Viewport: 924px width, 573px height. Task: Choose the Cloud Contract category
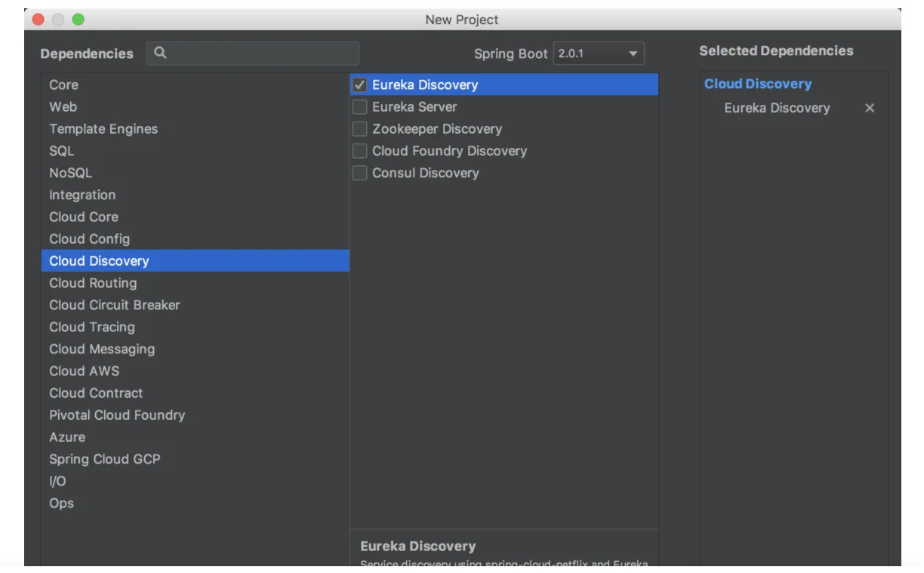[195, 393]
